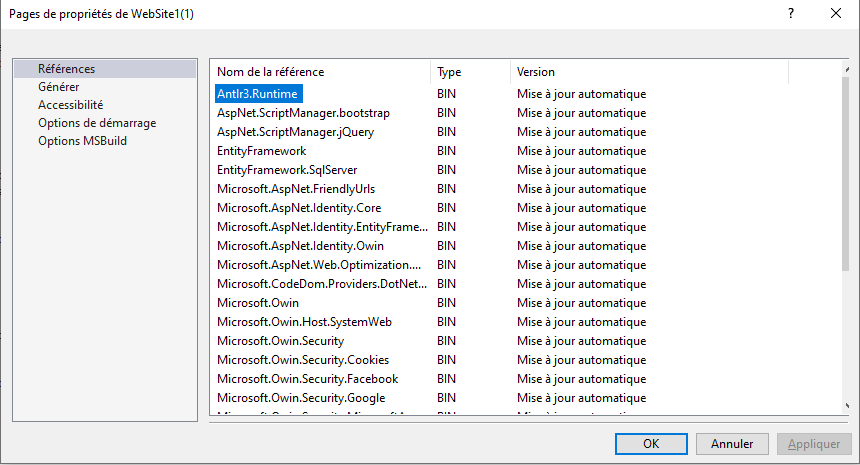Select Options MSBuild in the list
Image resolution: width=860 pixels, height=465 pixels.
(x=82, y=141)
